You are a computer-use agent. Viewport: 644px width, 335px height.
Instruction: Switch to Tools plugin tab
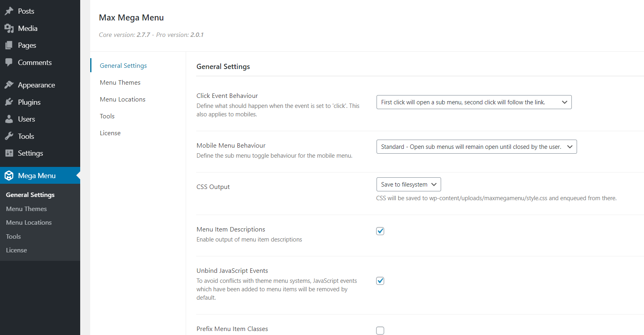click(107, 116)
